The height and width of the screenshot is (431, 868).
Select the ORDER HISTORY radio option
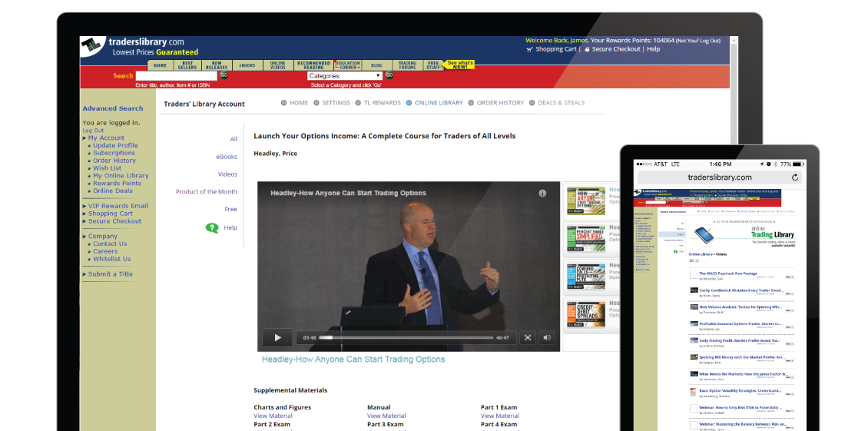[470, 103]
